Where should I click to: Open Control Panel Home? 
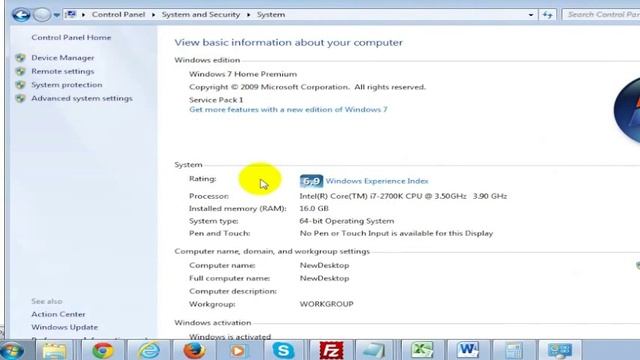coord(71,38)
